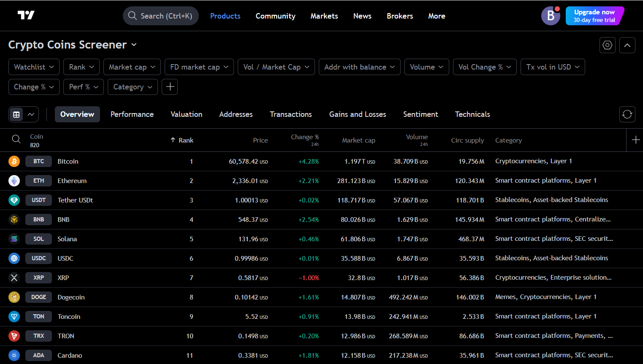
Task: Open Crypto Coins Screener title dropdown
Action: 72,45
